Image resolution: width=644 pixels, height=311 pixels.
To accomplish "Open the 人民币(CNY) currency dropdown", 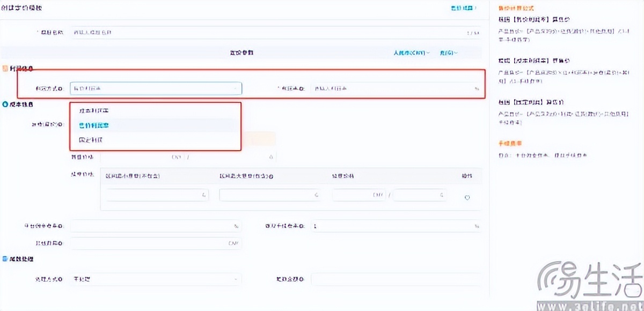I will tap(412, 53).
